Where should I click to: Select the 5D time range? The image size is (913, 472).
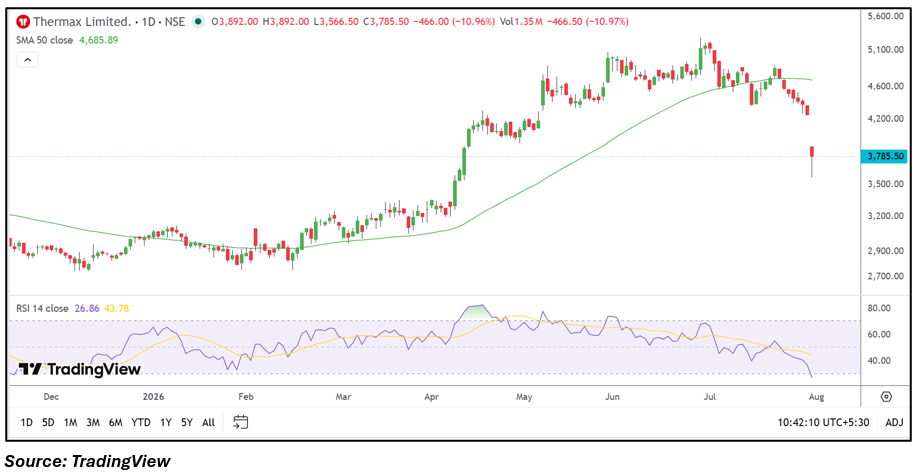[x=48, y=423]
